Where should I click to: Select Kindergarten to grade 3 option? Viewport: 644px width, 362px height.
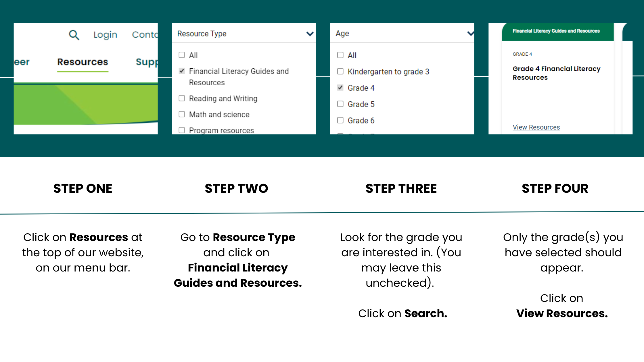pos(340,71)
